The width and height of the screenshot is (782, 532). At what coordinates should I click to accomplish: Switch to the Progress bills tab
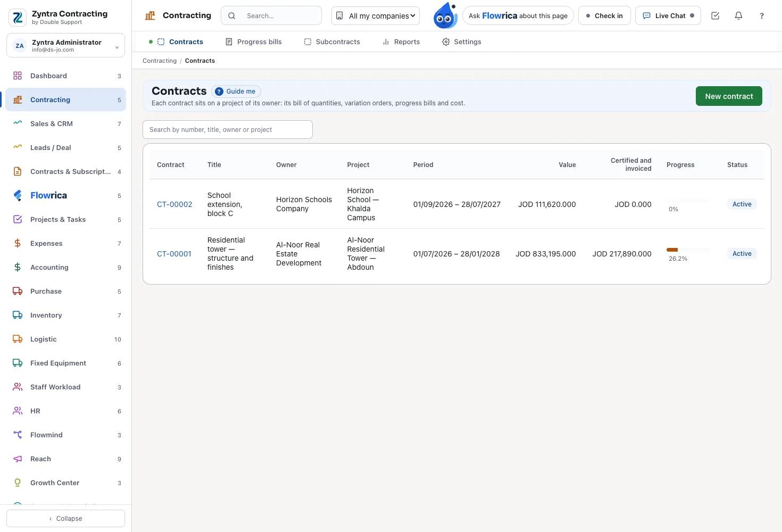tap(254, 41)
